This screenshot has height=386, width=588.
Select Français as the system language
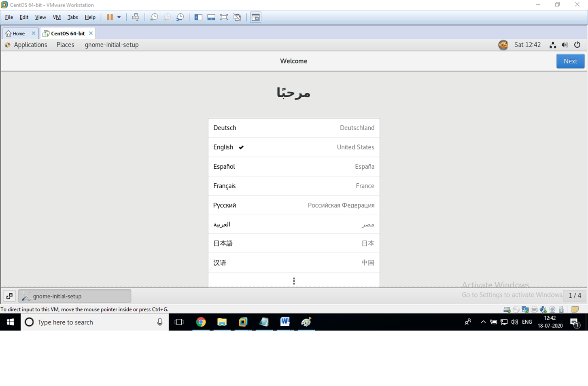pyautogui.click(x=294, y=186)
